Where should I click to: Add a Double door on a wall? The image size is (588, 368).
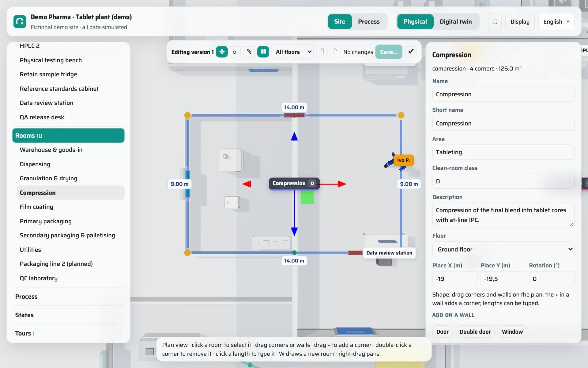475,332
